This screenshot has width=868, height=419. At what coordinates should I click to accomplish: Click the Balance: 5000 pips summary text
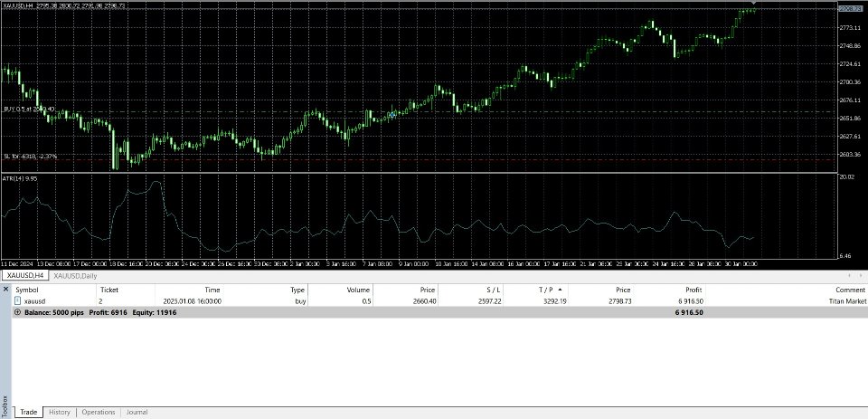point(53,312)
